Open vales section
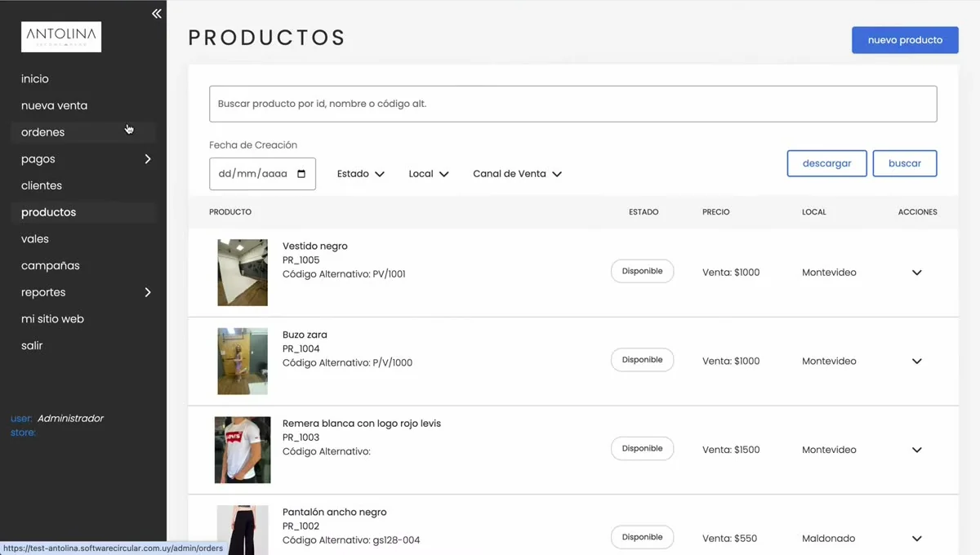 click(x=35, y=239)
